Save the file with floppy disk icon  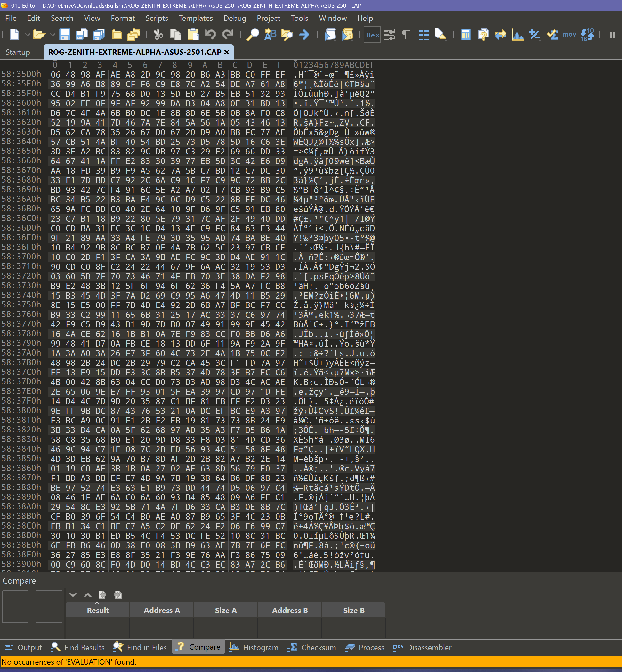point(64,34)
